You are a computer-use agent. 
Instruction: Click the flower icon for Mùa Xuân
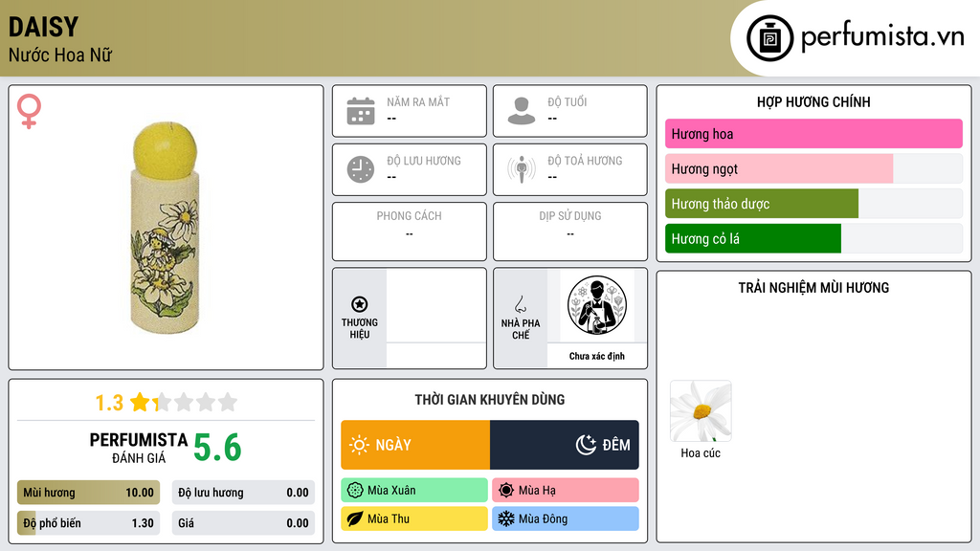pyautogui.click(x=355, y=491)
